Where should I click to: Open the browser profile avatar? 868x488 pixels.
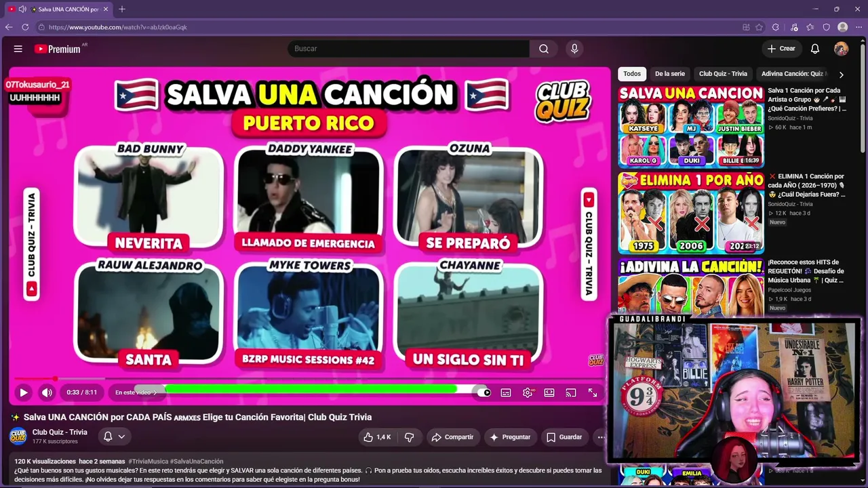tap(843, 27)
